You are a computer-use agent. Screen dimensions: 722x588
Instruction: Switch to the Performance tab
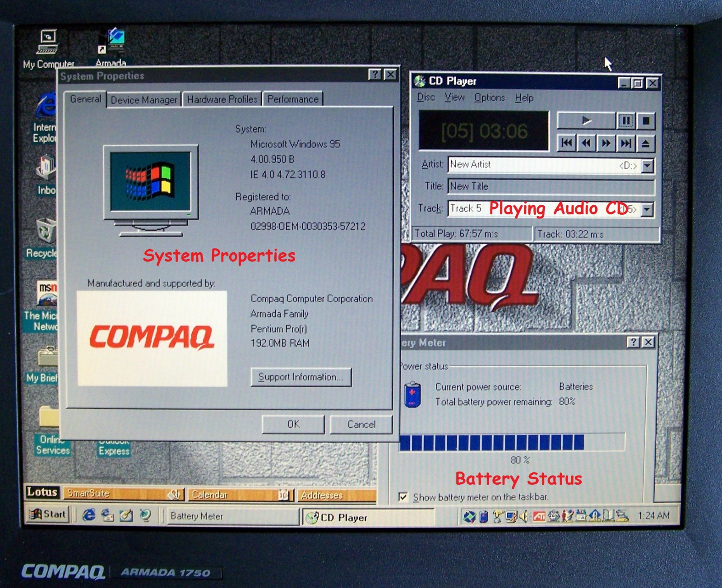(293, 99)
